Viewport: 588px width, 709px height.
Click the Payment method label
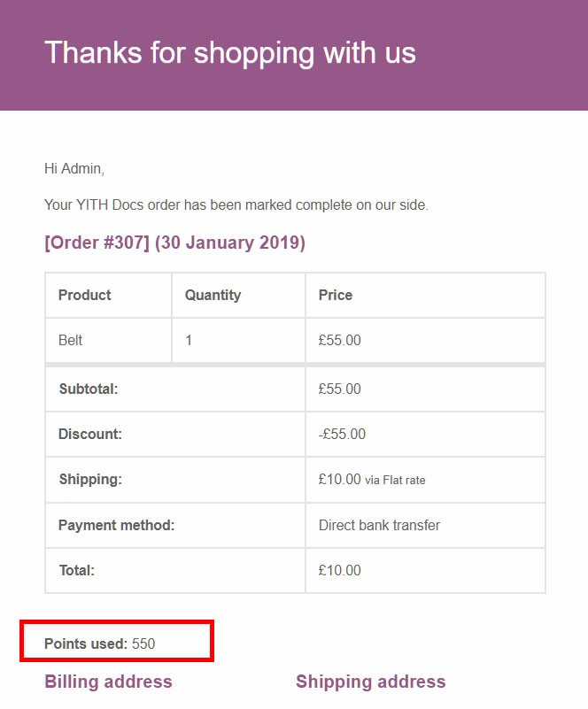116,525
